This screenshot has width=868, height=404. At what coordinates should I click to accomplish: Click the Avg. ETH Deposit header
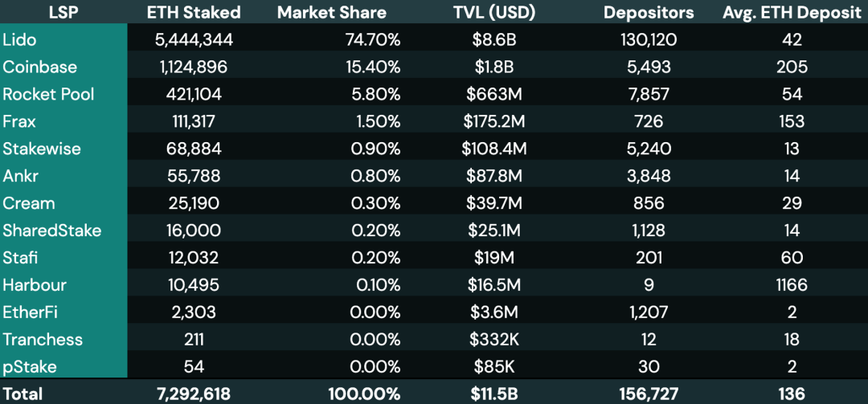click(792, 12)
